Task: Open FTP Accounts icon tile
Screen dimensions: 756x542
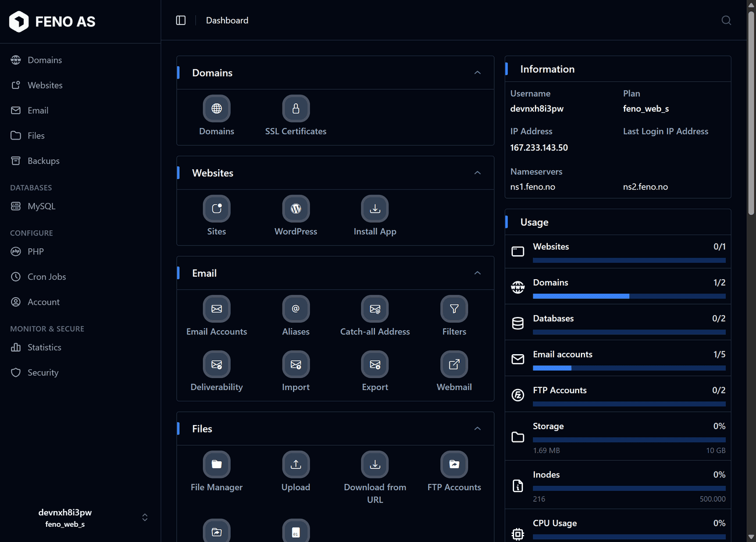Action: (454, 465)
